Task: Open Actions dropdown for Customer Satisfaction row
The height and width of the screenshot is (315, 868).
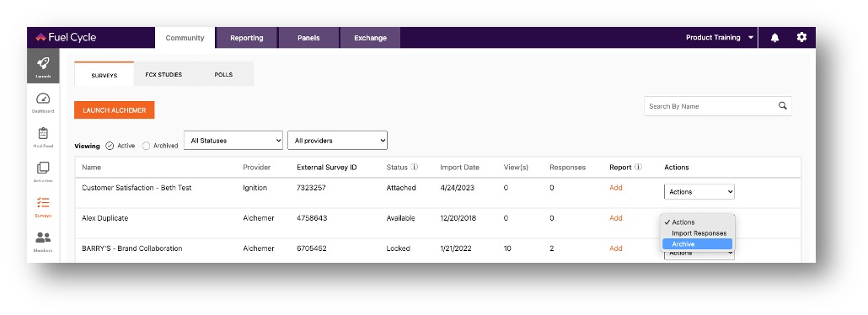Action: pos(699,192)
